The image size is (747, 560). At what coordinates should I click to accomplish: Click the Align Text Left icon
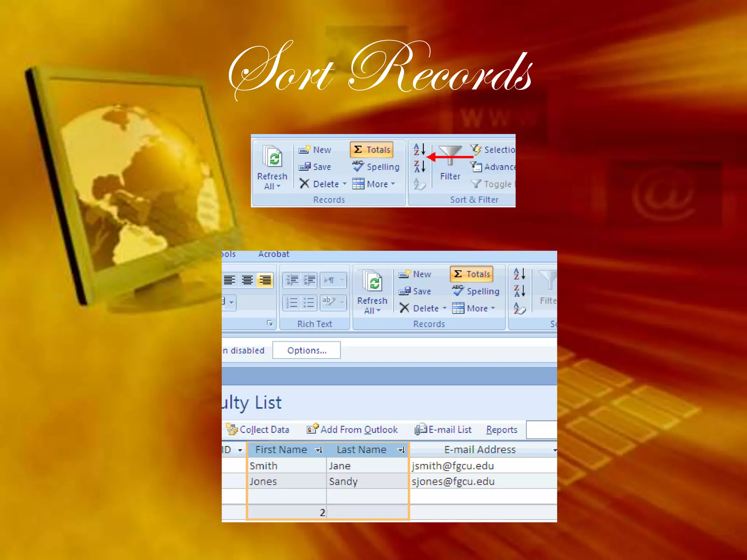tap(229, 280)
